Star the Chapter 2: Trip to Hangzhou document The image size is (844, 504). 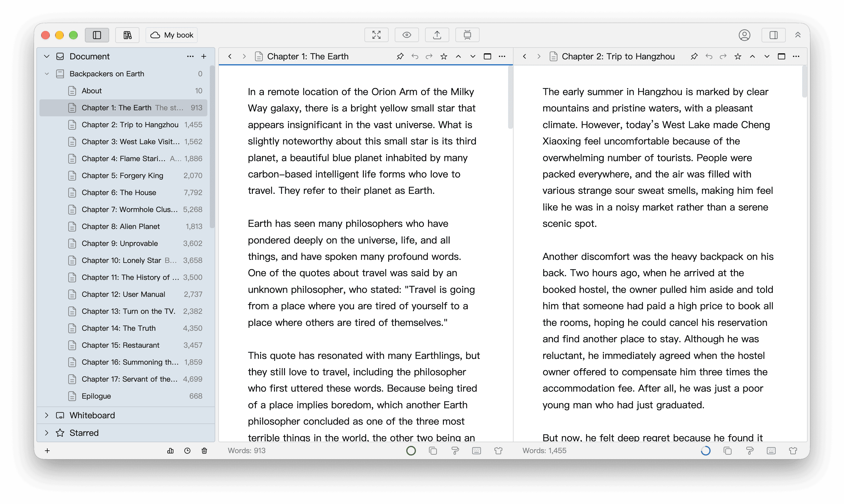[738, 56]
